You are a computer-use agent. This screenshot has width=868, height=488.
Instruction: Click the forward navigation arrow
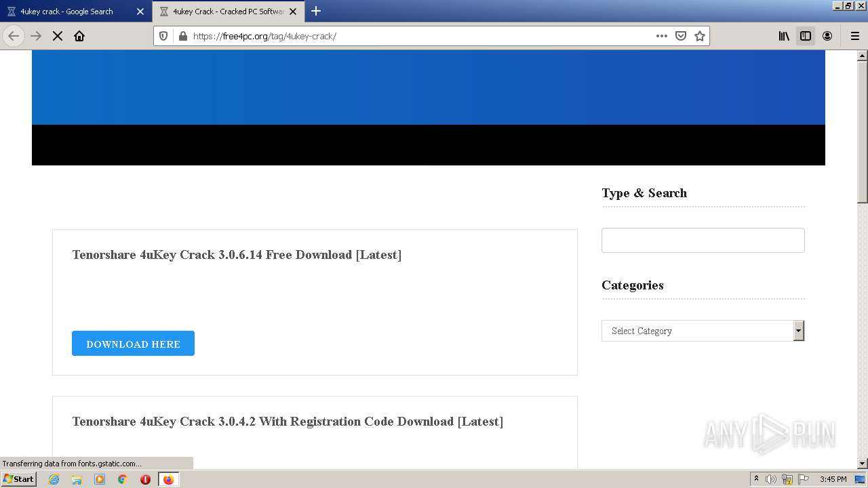tap(36, 36)
